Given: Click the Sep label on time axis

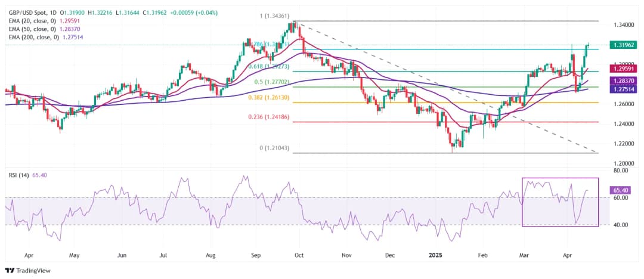Looking at the screenshot, I should coord(256,255).
